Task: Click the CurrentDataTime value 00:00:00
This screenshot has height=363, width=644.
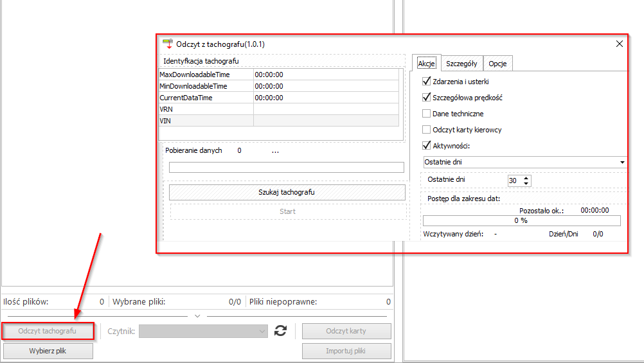Action: tap(269, 98)
